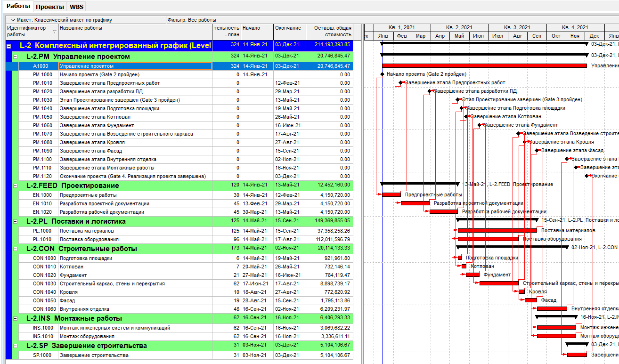619x364 pixels.
Task: Select the Работы tab
Action: pos(18,7)
